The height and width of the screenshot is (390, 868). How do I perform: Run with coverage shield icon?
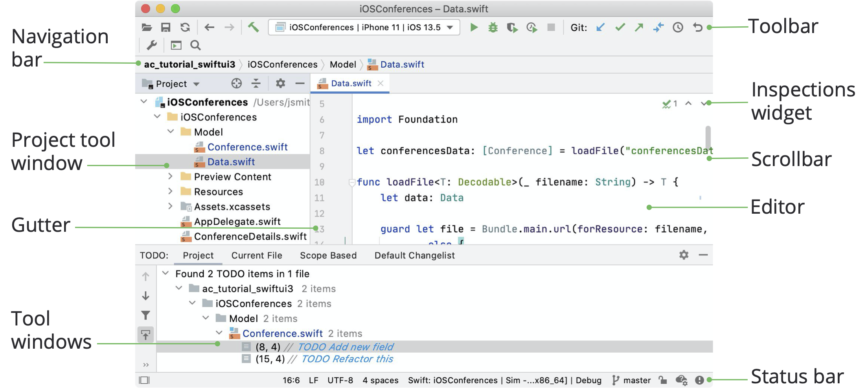coord(512,27)
